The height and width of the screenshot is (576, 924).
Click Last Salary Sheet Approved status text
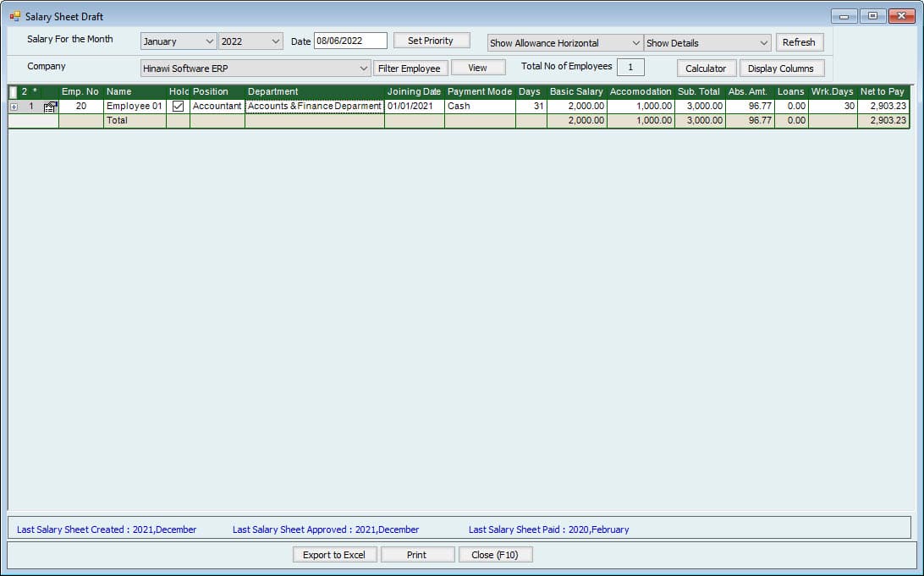click(x=326, y=530)
